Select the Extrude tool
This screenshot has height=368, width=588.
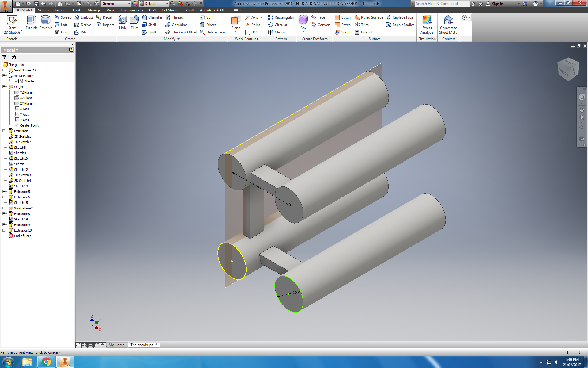pos(32,22)
